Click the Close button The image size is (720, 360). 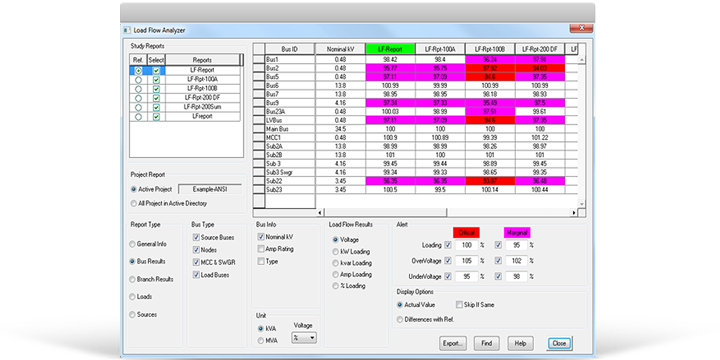coord(559,343)
